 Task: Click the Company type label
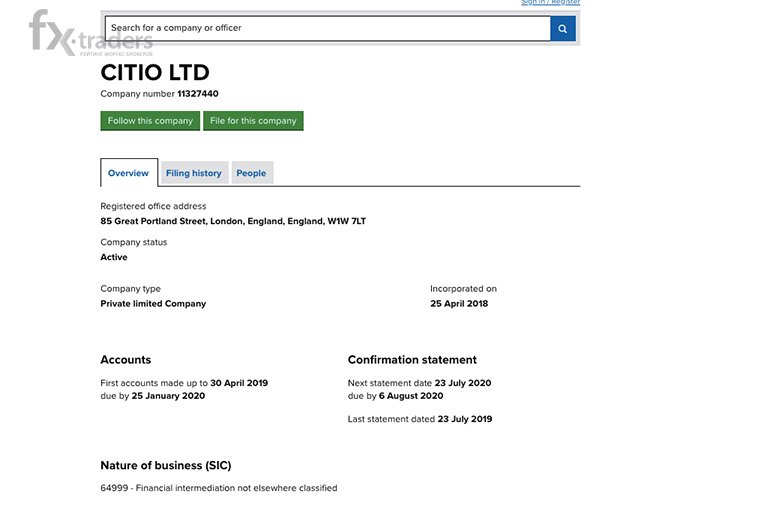click(130, 289)
